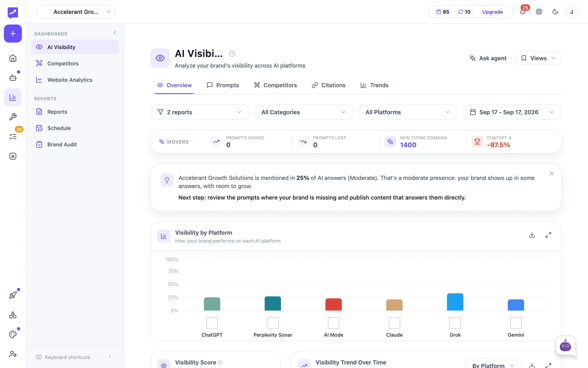Open Website Analytics in sidebar
This screenshot has width=588, height=368.
[75, 80]
